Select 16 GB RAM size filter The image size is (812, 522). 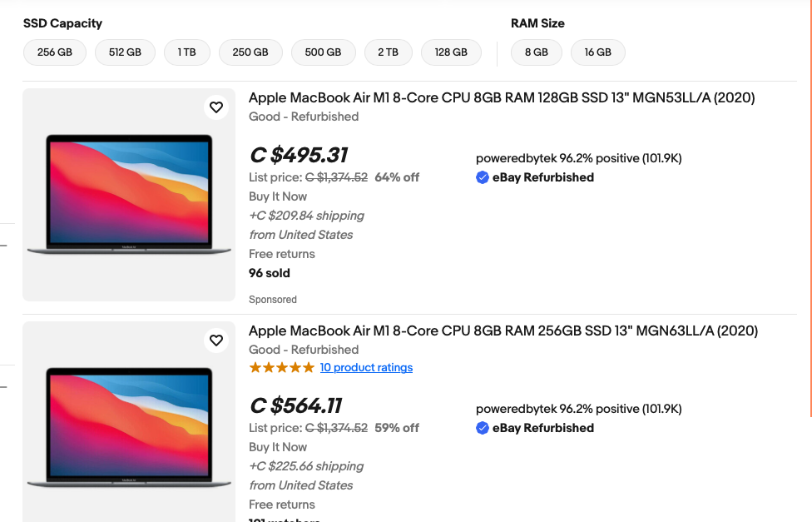(x=597, y=52)
